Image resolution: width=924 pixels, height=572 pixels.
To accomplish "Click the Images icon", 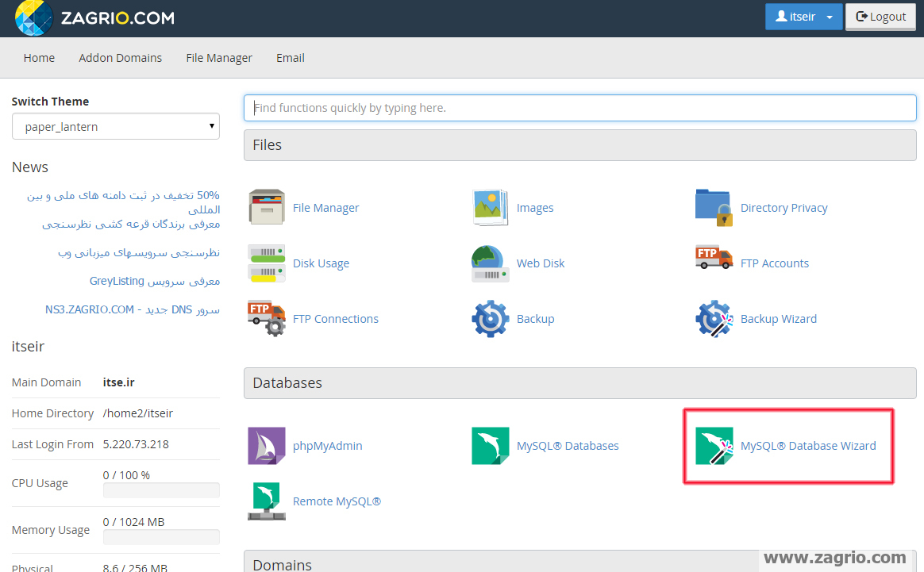I will (491, 207).
